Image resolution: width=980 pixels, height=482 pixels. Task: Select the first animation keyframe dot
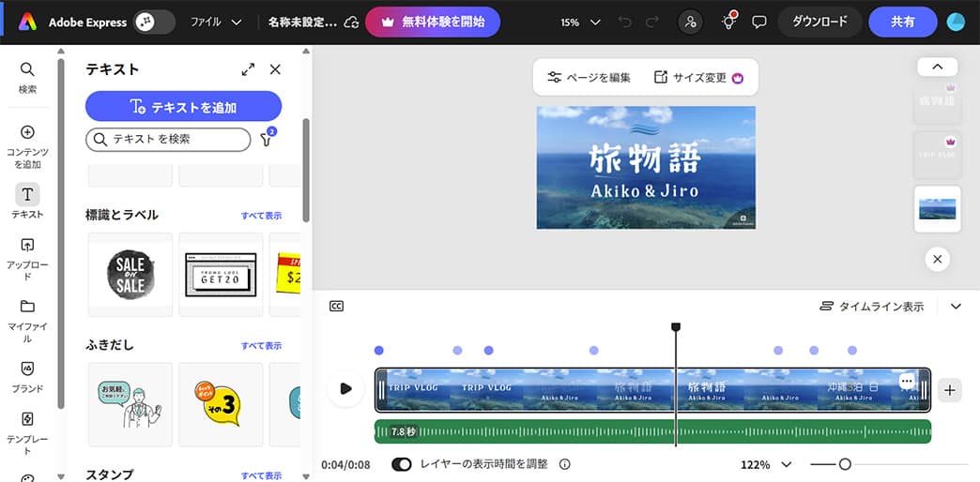click(378, 351)
